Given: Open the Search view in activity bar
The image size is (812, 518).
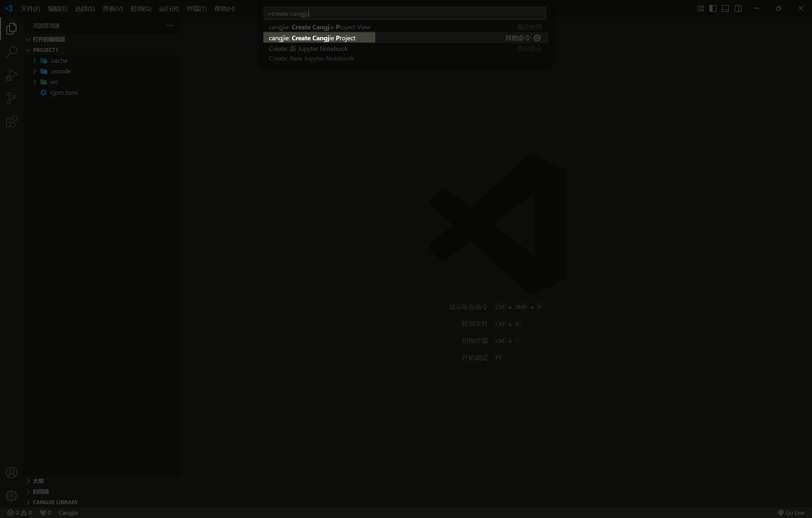Looking at the screenshot, I should coord(12,52).
